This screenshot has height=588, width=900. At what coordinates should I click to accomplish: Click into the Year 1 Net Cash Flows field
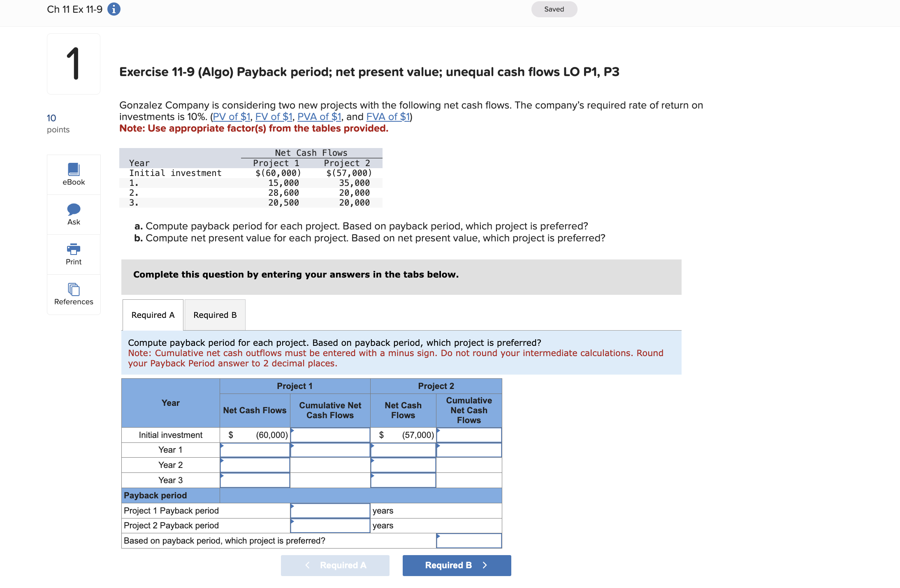pos(254,450)
